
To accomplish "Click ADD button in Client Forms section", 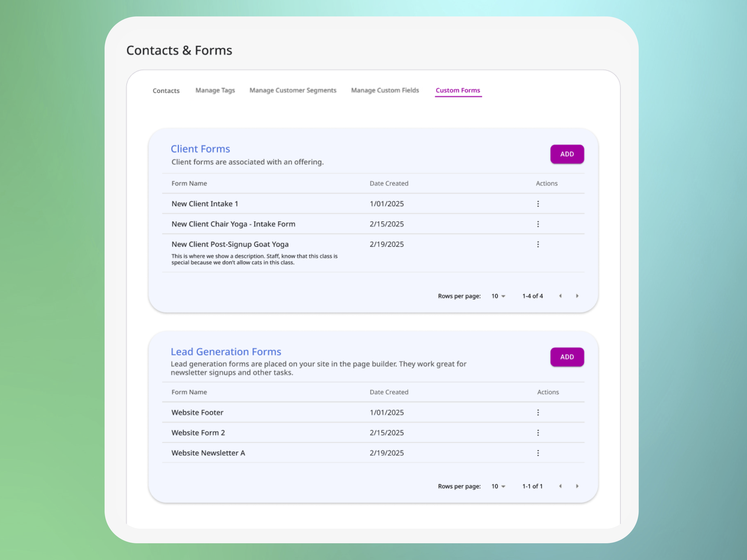I will pos(567,154).
